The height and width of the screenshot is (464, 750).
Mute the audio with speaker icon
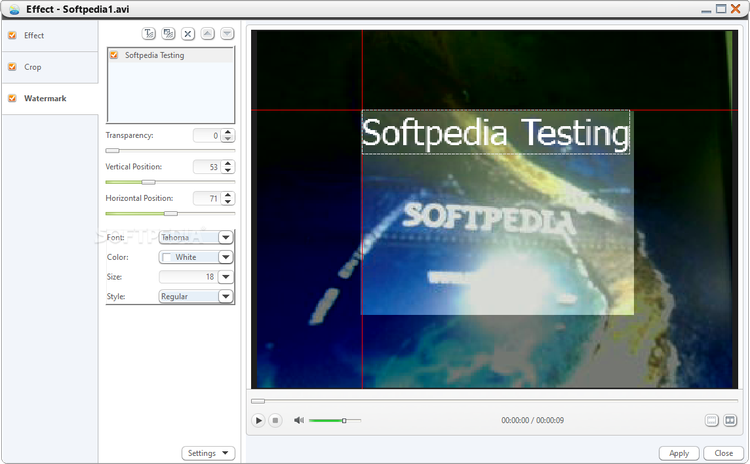tap(299, 420)
